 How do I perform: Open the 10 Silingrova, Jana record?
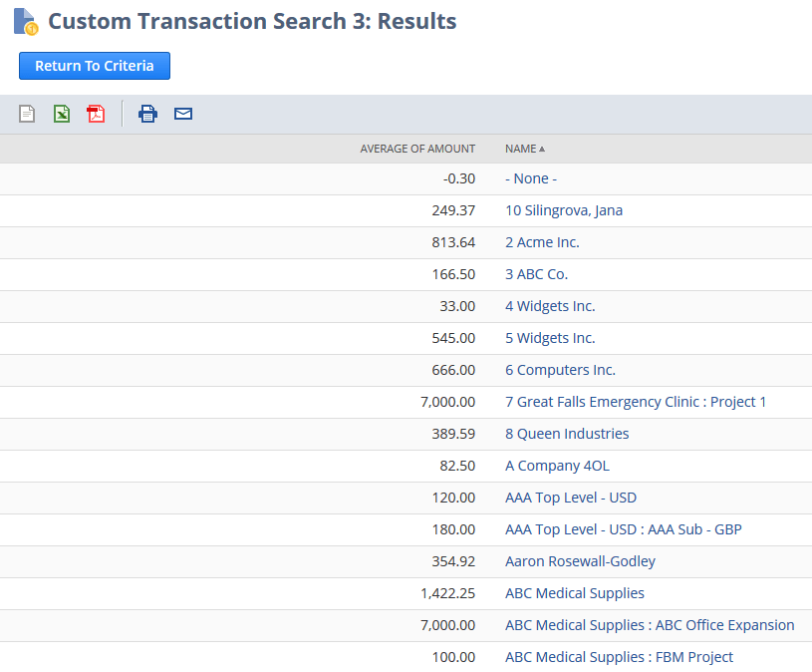coord(564,210)
